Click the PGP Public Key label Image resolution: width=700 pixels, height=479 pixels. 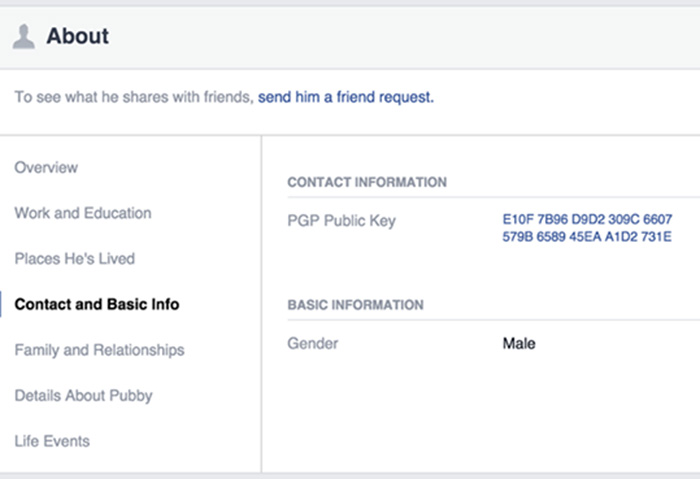[341, 220]
